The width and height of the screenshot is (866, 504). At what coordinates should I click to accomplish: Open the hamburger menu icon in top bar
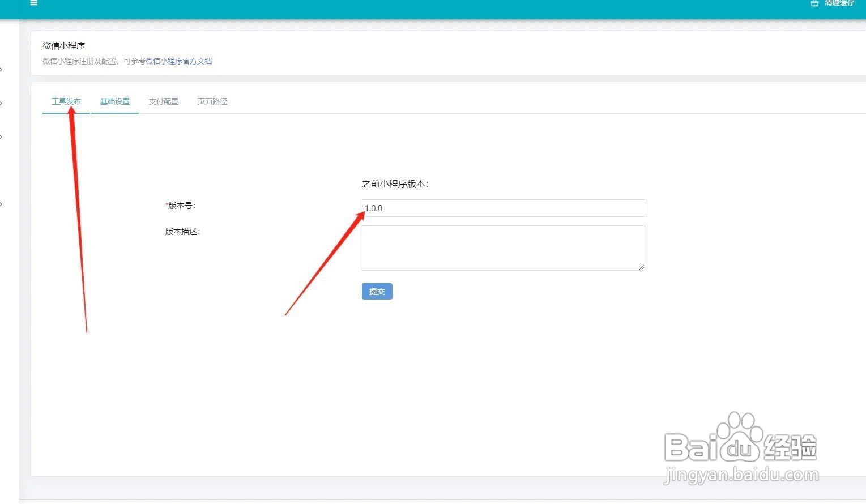[x=33, y=3]
